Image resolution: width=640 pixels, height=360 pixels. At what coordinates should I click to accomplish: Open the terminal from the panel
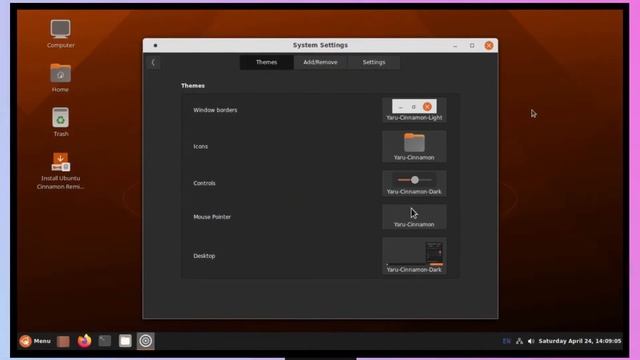pos(104,341)
